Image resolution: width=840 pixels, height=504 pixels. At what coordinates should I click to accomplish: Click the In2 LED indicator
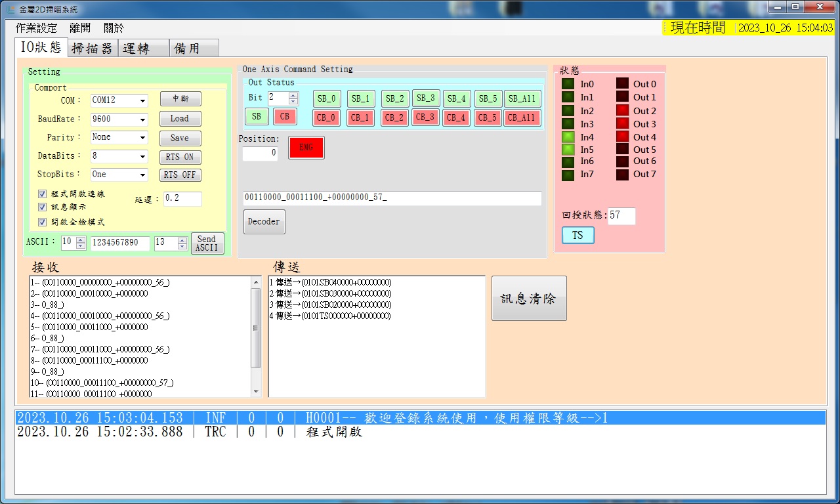coord(568,111)
